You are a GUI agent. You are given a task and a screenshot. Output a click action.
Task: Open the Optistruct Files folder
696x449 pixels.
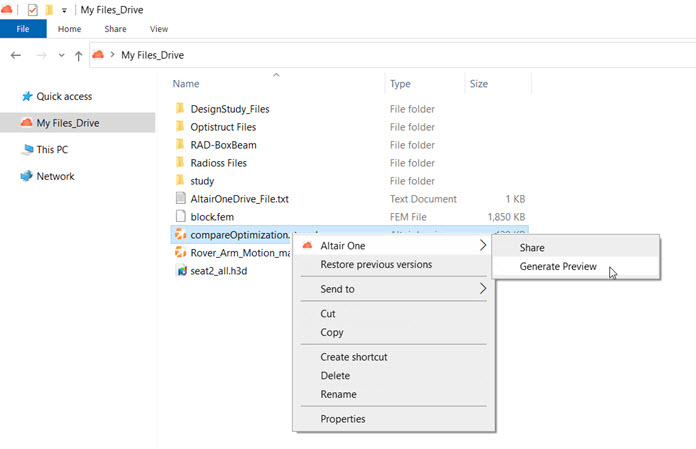tap(222, 127)
